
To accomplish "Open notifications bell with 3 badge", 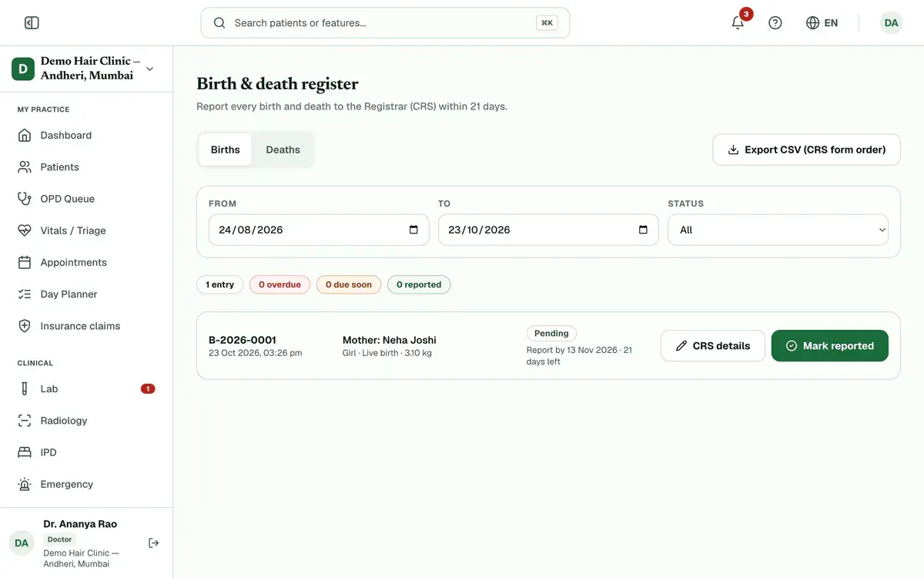I will point(738,22).
